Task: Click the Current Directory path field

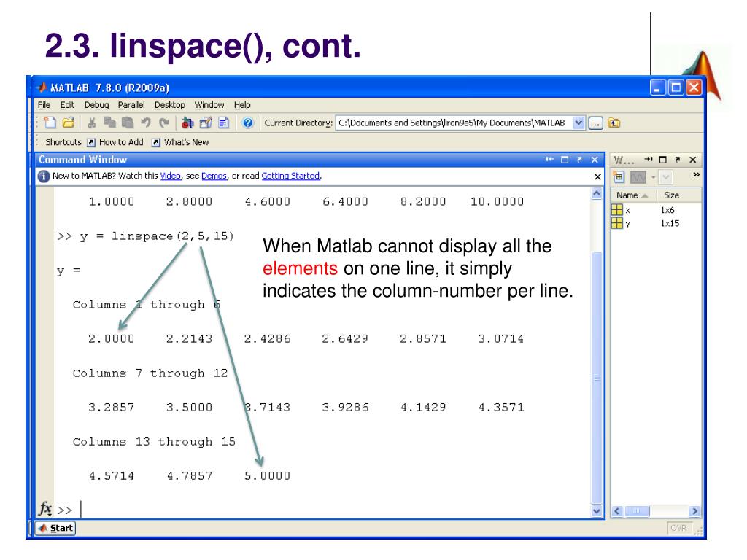Action: coord(454,122)
